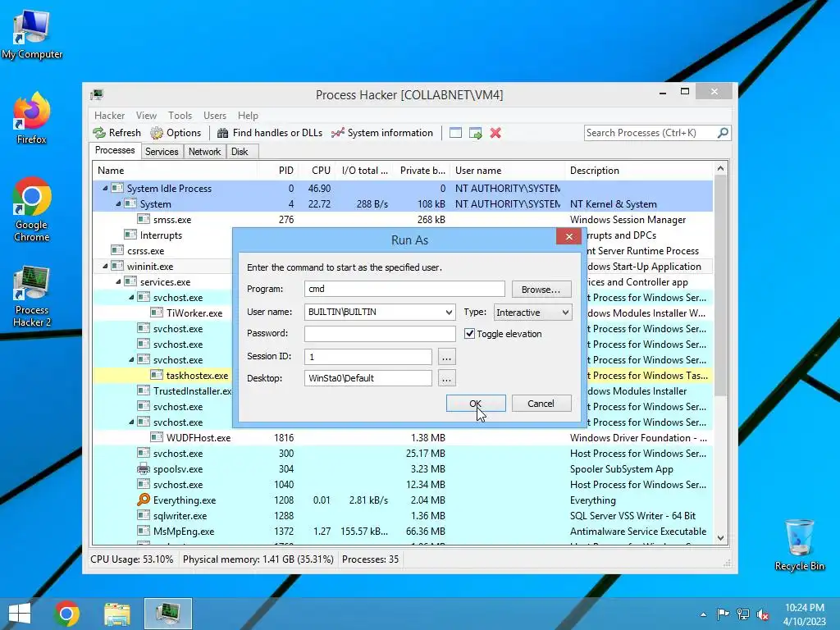Open Chrome from the taskbar
The image size is (840, 630).
[x=67, y=614]
